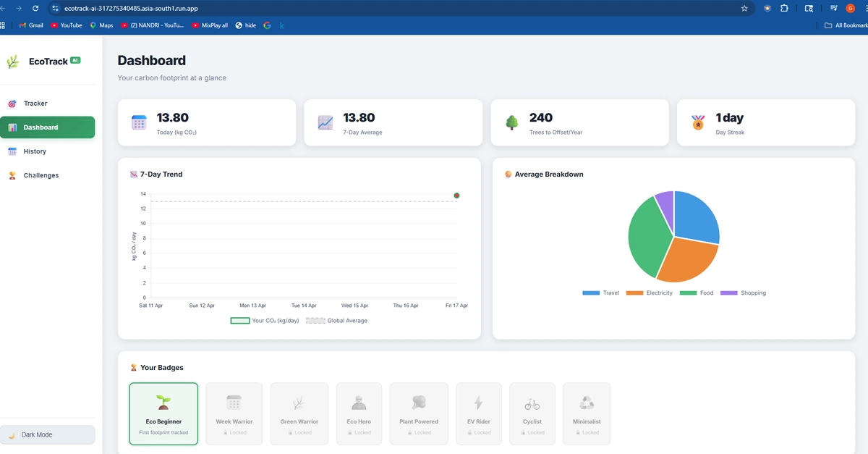Toggle Dark Mode in the sidebar
The width and height of the screenshot is (868, 454).
[x=48, y=434]
